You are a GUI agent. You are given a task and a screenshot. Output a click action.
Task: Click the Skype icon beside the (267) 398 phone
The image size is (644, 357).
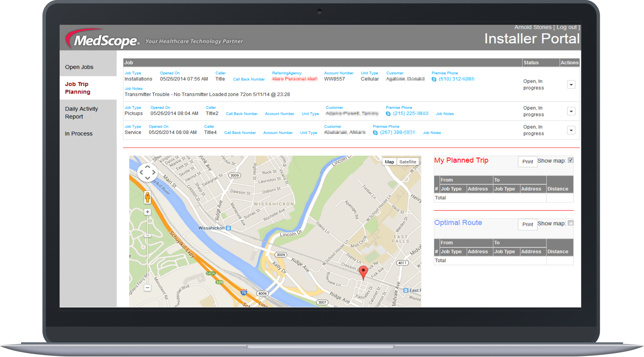(x=375, y=133)
